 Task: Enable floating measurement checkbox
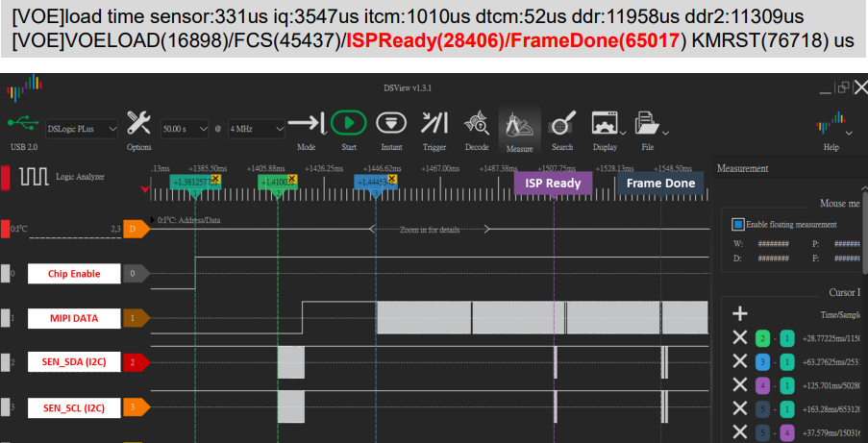pos(738,224)
